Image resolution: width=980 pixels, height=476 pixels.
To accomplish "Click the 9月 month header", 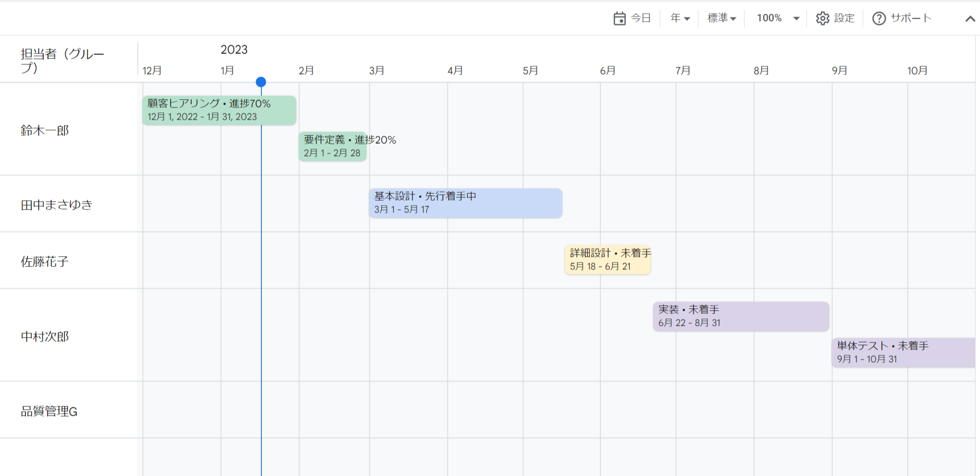I will [x=839, y=71].
